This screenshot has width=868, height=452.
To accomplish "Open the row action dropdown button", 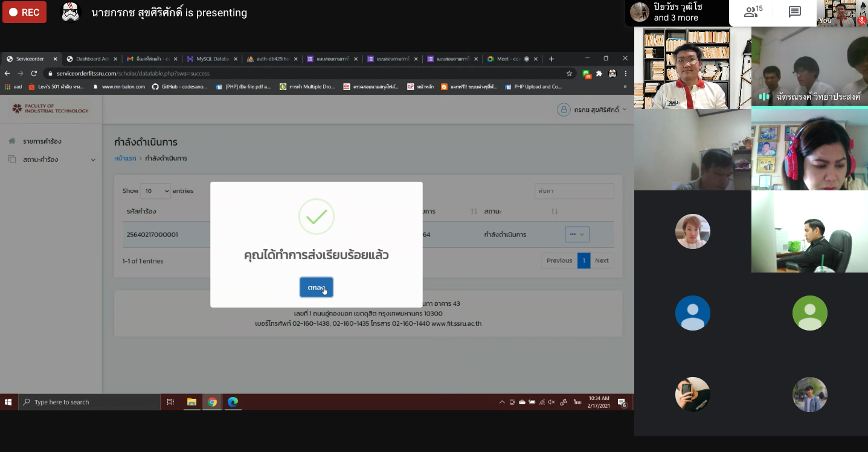I will [577, 234].
